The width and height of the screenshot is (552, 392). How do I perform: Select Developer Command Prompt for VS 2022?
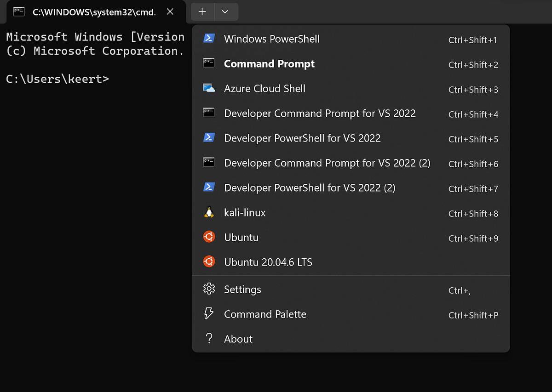320,114
